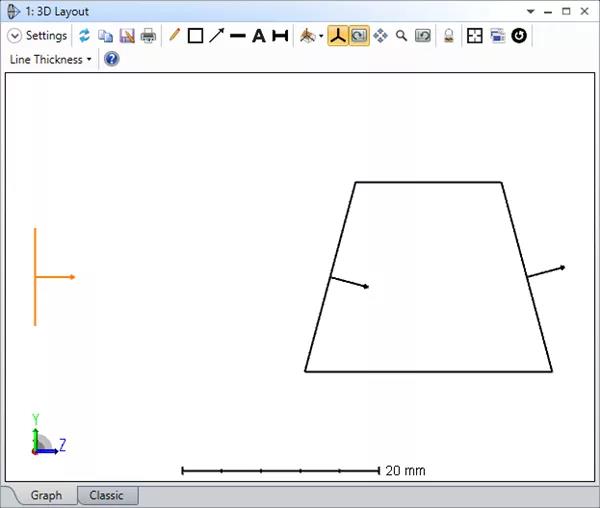Open help with the question mark button
The image size is (600, 508).
[111, 59]
